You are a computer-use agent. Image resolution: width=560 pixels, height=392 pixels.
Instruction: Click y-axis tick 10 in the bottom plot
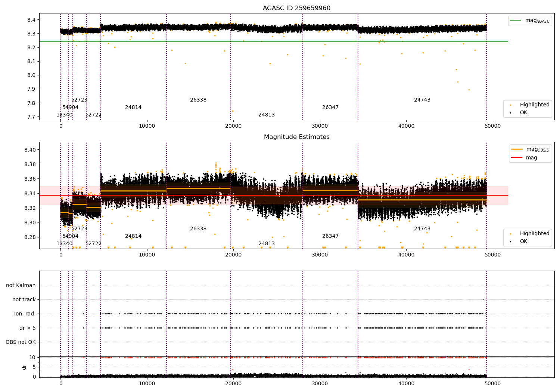pyautogui.click(x=32, y=358)
